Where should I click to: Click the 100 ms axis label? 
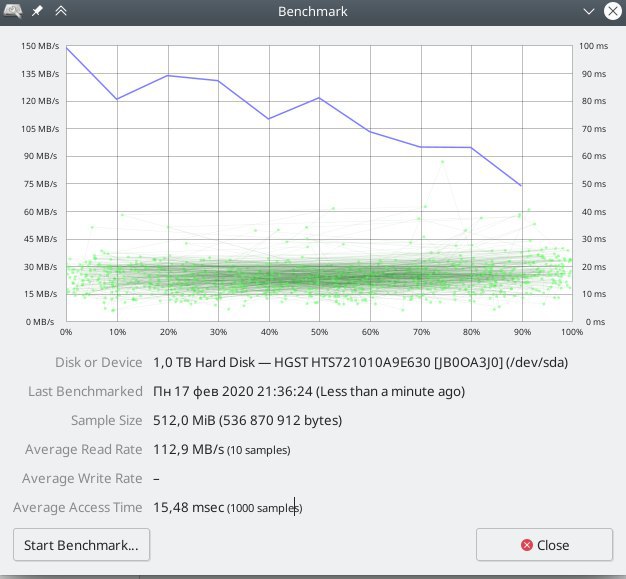[594, 46]
